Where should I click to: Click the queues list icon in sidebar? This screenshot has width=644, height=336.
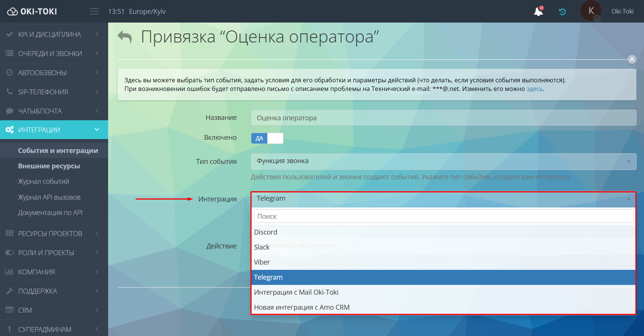[x=10, y=53]
